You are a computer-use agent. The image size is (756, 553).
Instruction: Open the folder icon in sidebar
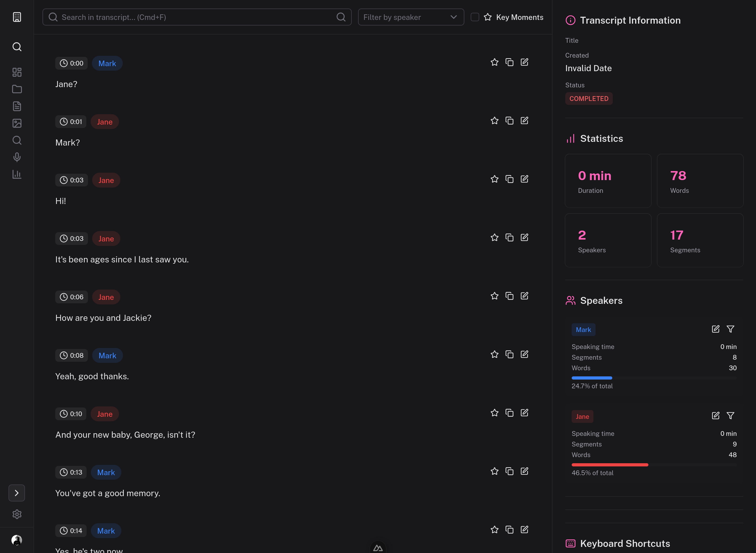17,89
